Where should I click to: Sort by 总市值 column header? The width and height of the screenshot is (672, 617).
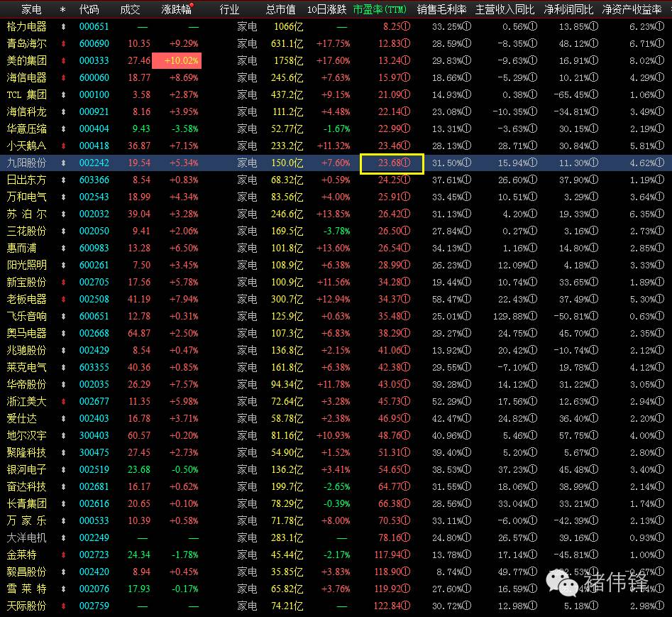tap(280, 9)
